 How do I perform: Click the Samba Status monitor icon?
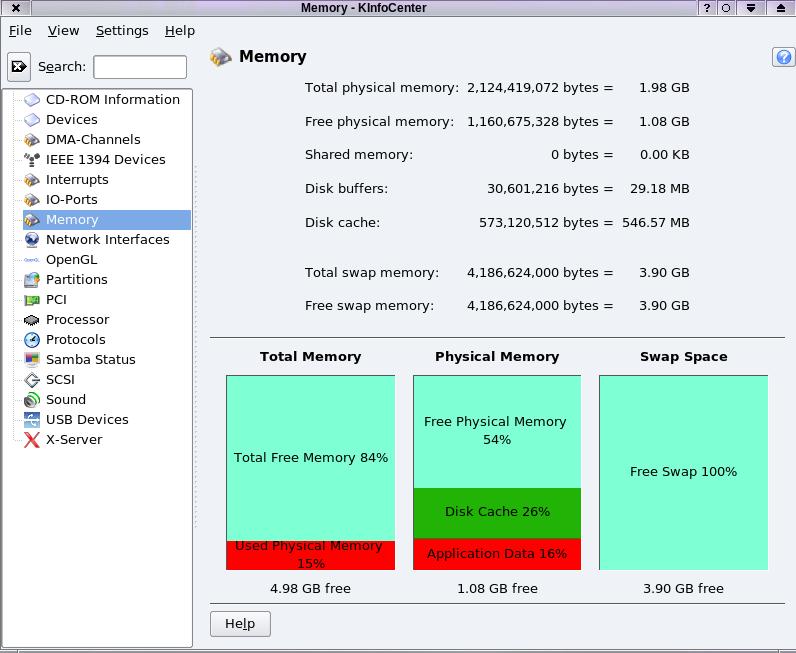(x=31, y=360)
